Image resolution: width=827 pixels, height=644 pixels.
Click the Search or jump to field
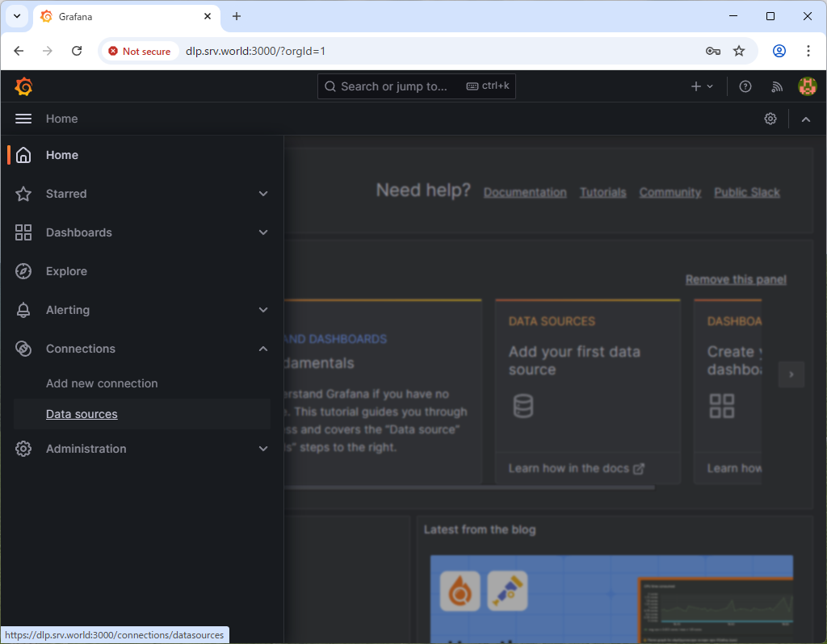coord(416,86)
